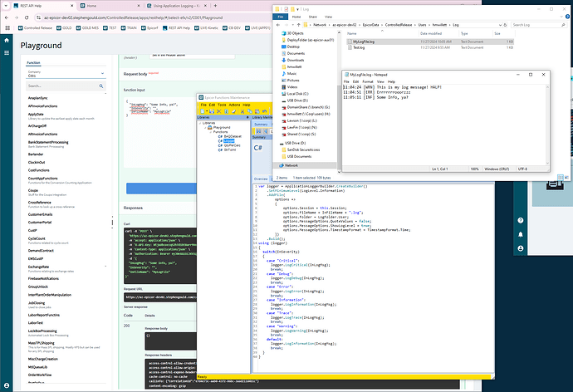Open the TRAIN bookmark

click(x=129, y=27)
